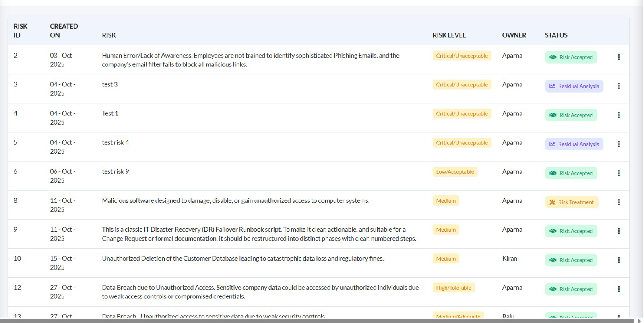
Task: Click the Critical/Unacceptable badge for risk ID 2
Action: (x=462, y=56)
